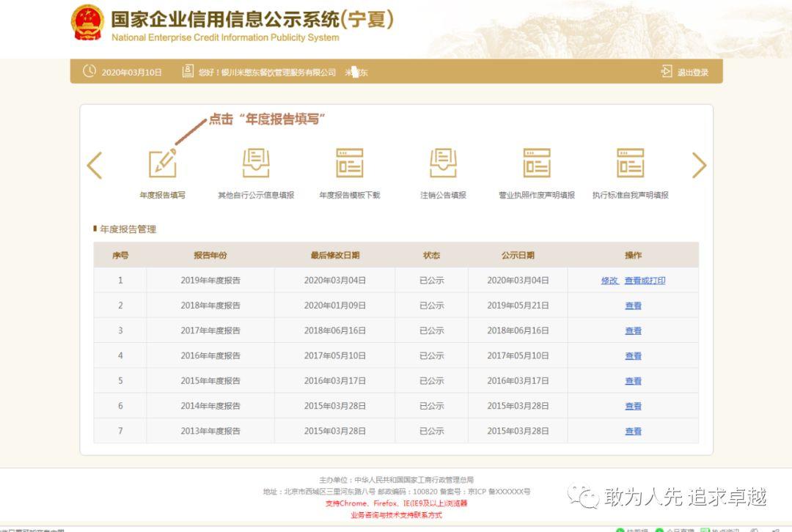Select the 2016年年度报告 cell
This screenshot has height=532, width=792.
tap(210, 356)
